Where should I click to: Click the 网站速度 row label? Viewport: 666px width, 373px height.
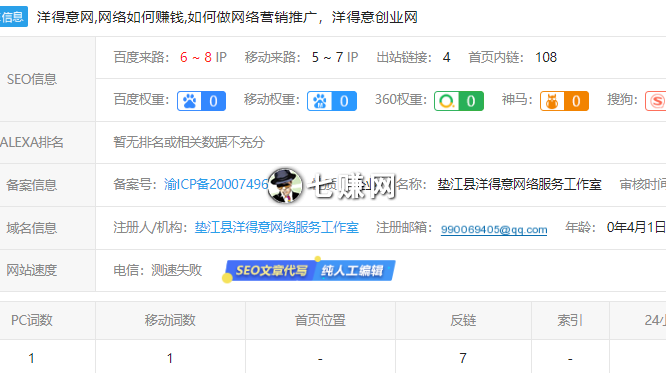point(32,270)
